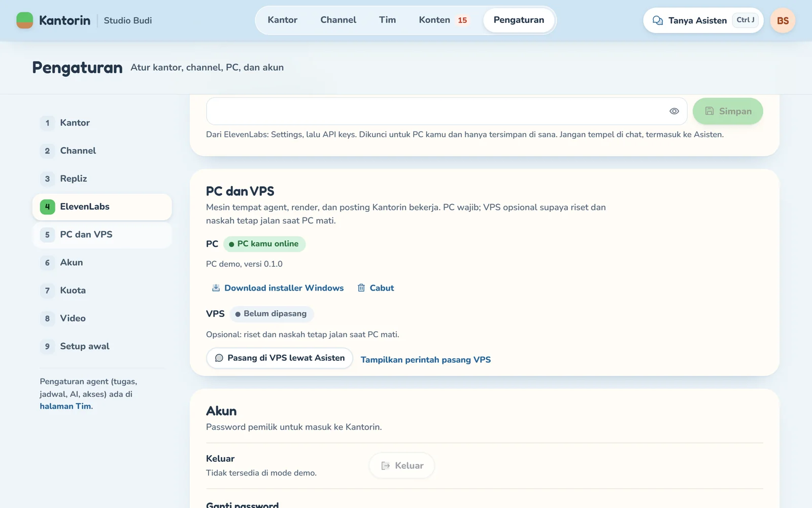Click the green Kantorin logo icon
Viewport: 812px width, 508px height.
[25, 20]
